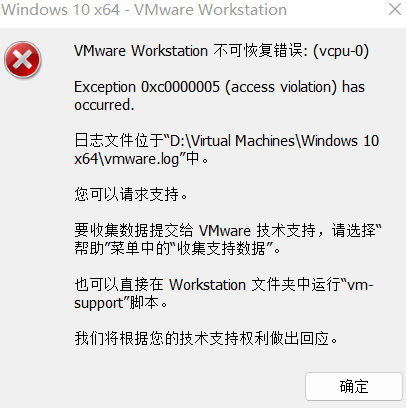The width and height of the screenshot is (406, 408).
Task: Click the 0xc0000005 exception code
Action: [x=180, y=87]
